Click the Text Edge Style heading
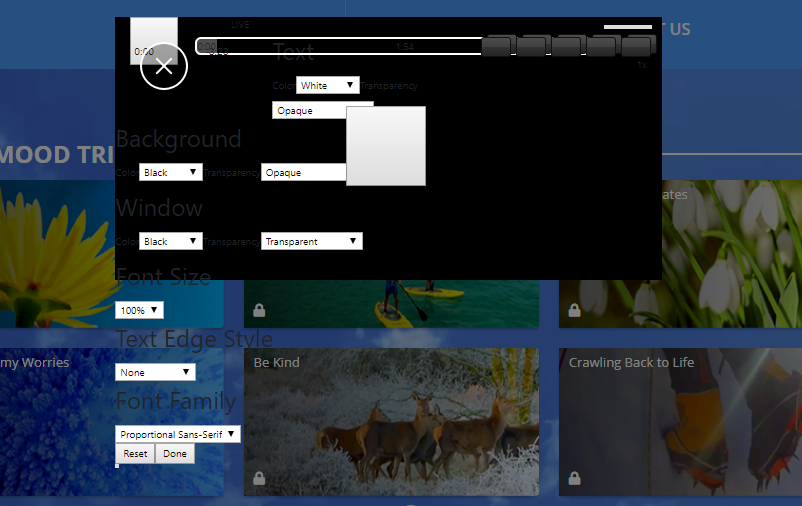 [194, 339]
